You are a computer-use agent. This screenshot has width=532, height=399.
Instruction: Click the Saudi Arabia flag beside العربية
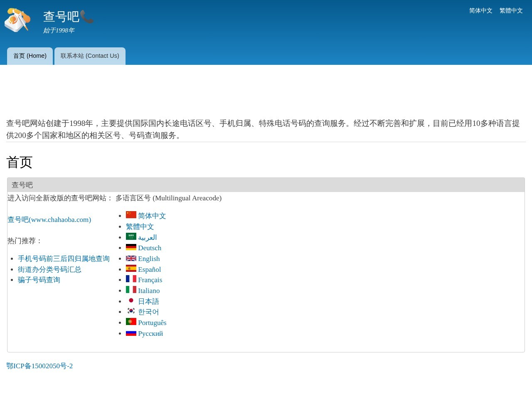(131, 236)
